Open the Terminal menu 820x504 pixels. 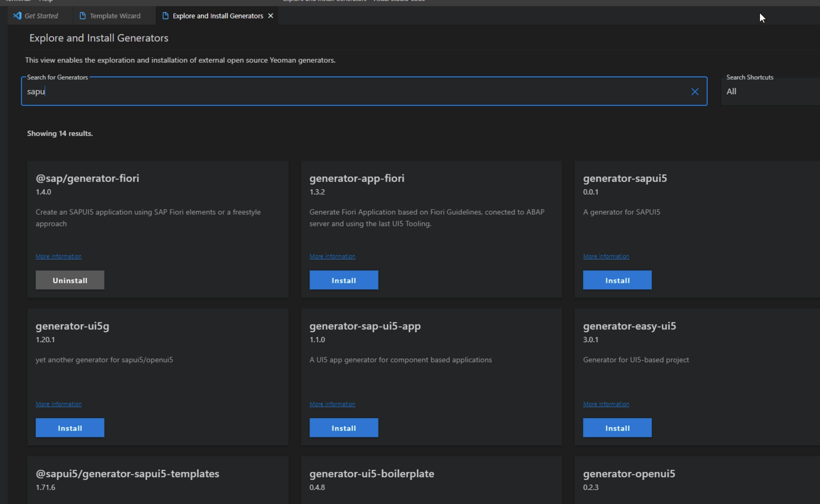point(18,1)
